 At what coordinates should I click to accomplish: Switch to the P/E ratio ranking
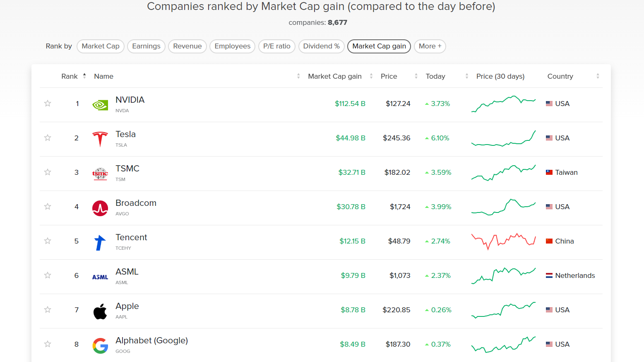point(276,46)
